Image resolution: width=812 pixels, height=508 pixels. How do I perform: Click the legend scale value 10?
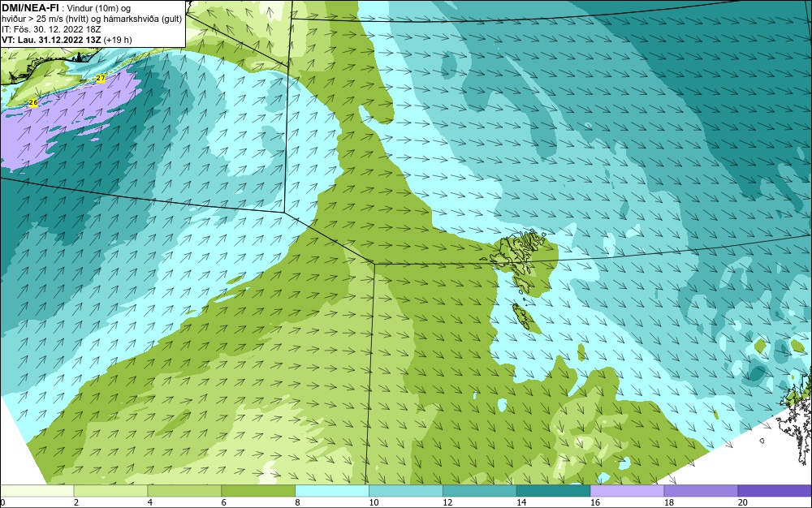click(374, 502)
